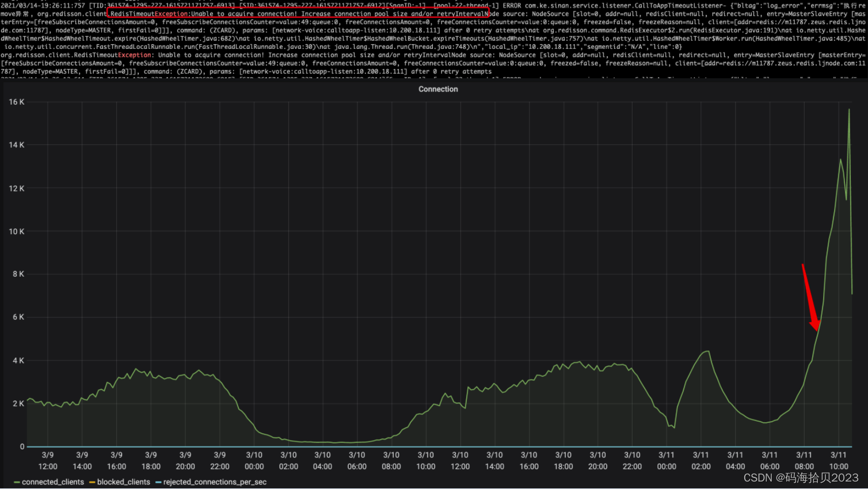Click the 16 K y-axis label
The width and height of the screenshot is (868, 489).
pyautogui.click(x=17, y=102)
